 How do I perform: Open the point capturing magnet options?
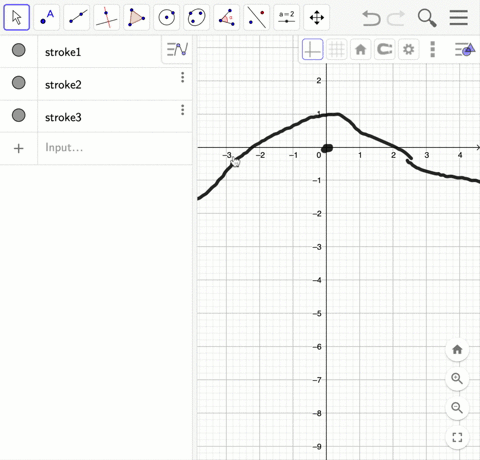coord(384,49)
